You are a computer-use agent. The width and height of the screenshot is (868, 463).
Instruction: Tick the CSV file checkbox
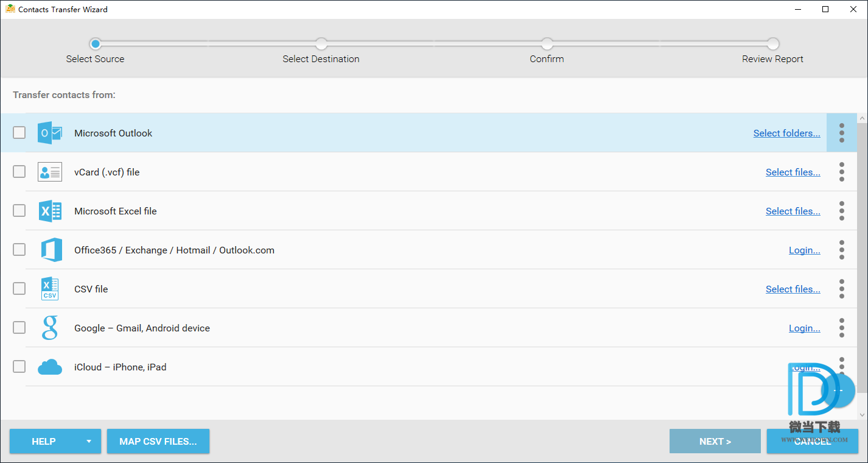(19, 288)
